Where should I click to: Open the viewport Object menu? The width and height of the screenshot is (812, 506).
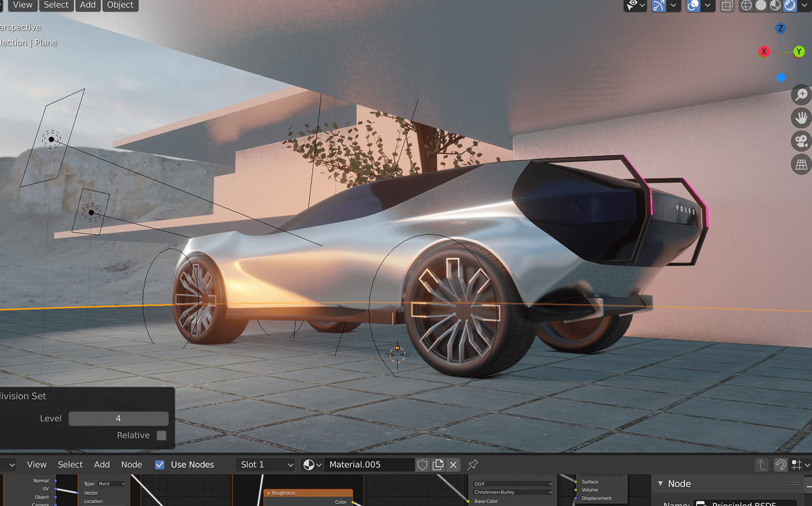[121, 5]
